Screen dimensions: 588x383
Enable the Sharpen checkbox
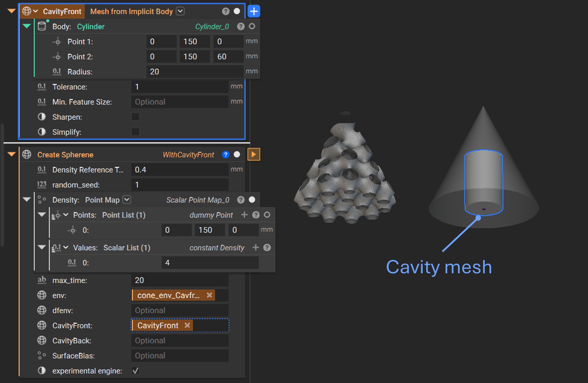click(x=136, y=117)
